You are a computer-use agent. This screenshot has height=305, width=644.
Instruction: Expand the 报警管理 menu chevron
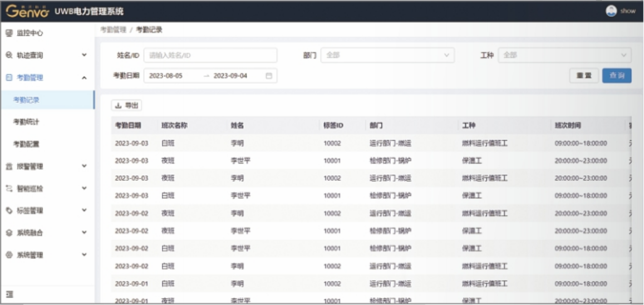click(x=84, y=166)
